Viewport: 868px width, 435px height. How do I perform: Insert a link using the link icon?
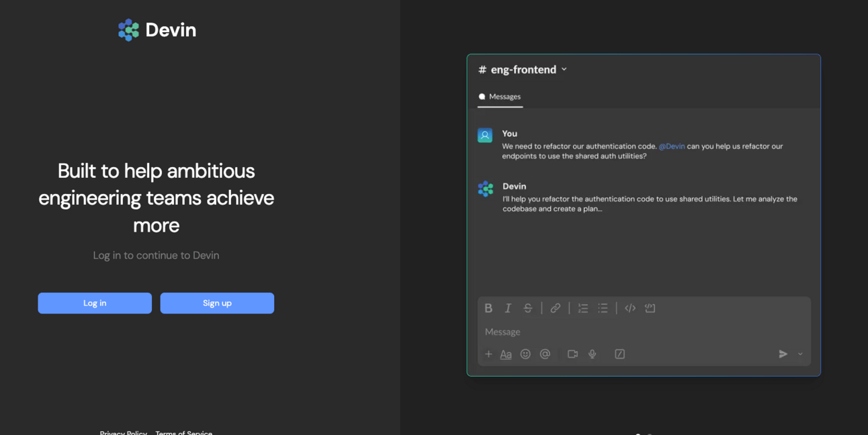click(556, 308)
